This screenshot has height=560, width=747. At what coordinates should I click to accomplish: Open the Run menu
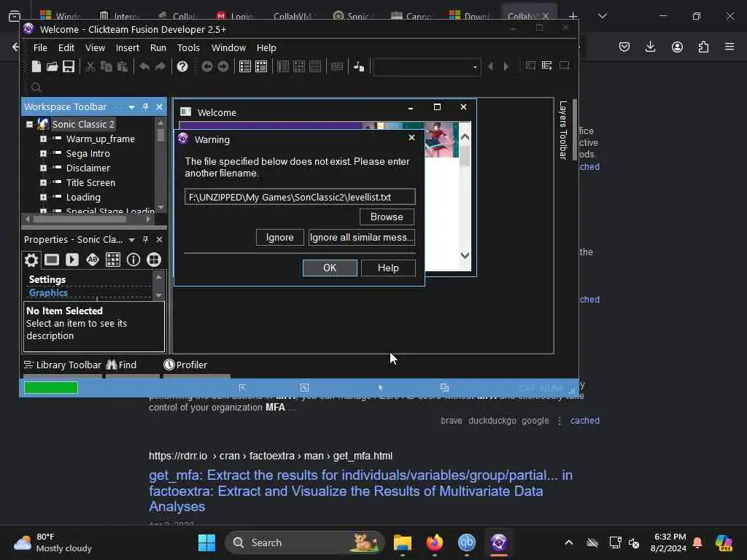pyautogui.click(x=158, y=47)
